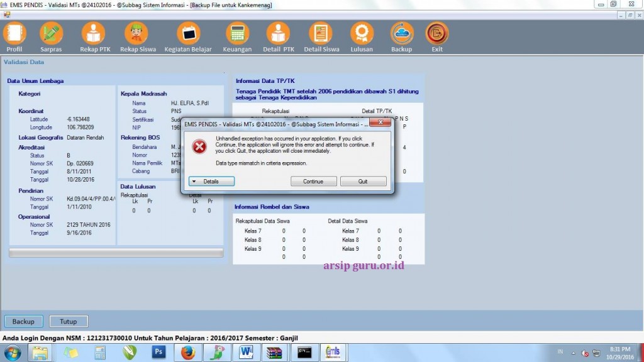This screenshot has width=644, height=362.
Task: Select Pendirian date 1/11/2010
Action: (x=79, y=207)
